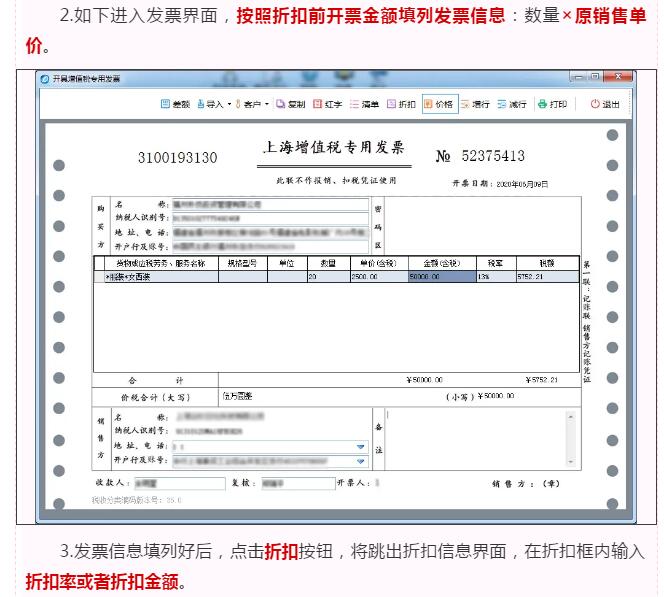Select the 服装*女西装 goods name cell
664x597 pixels.
(x=161, y=277)
